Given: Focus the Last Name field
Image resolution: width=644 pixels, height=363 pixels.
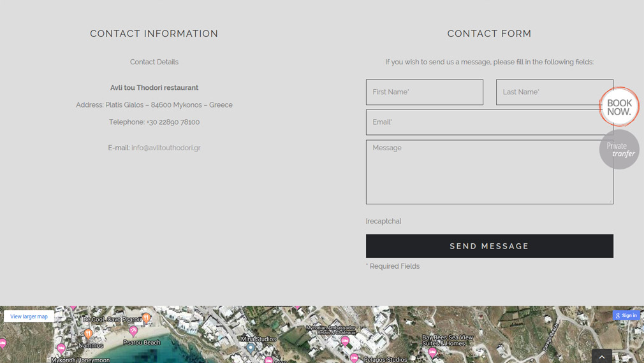Looking at the screenshot, I should (x=555, y=92).
